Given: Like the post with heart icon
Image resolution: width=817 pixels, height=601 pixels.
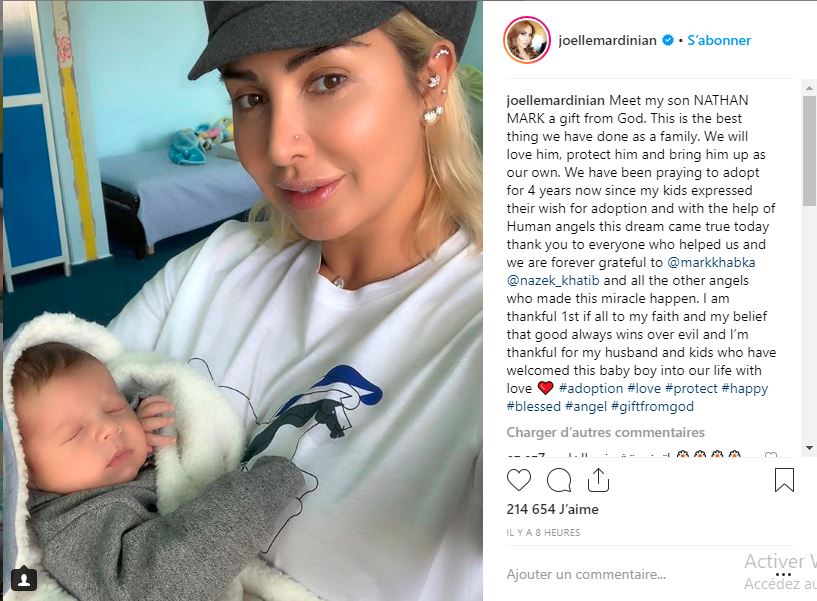Looking at the screenshot, I should tap(519, 480).
